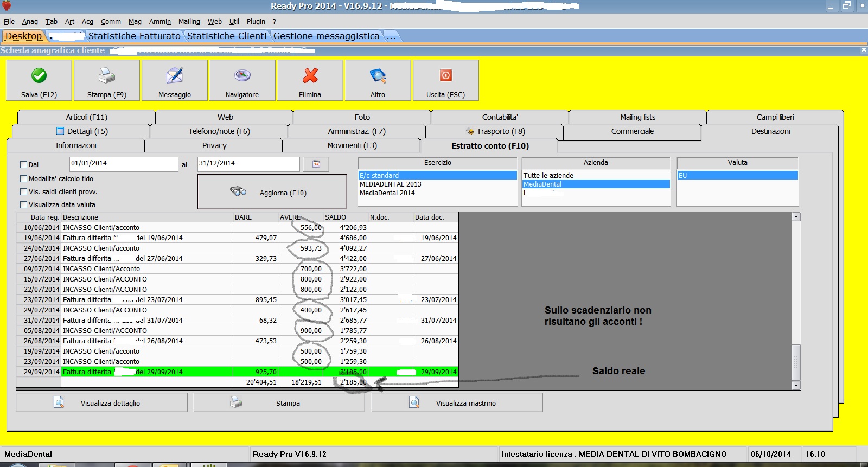Viewport: 868px width, 467px height.
Task: Select Tutte le aziende in Azienda list
Action: point(596,176)
